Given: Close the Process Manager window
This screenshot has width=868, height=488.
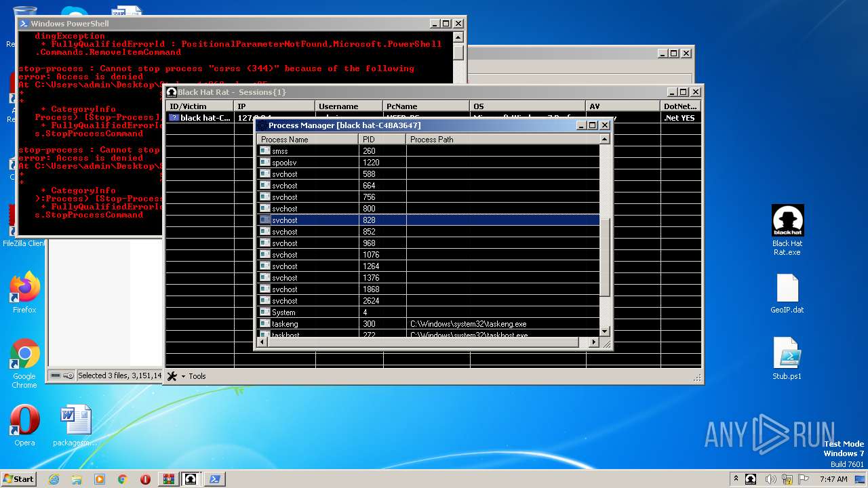Looking at the screenshot, I should (x=605, y=125).
